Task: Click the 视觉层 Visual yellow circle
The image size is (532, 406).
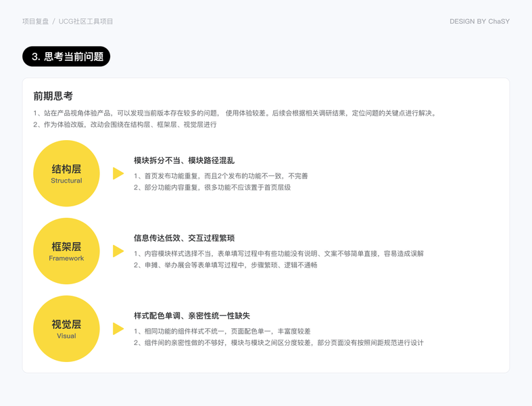Action: [x=66, y=329]
